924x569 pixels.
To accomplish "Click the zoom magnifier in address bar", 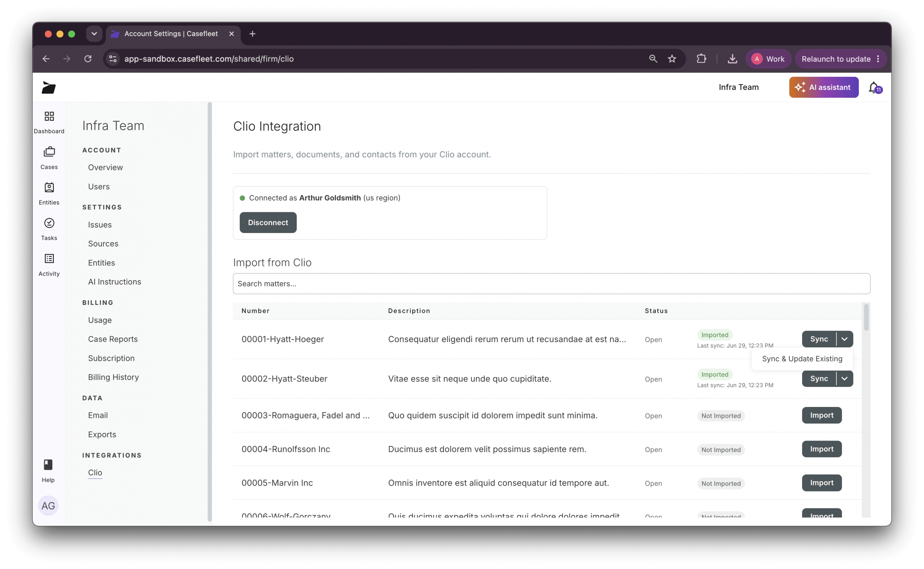I will [x=653, y=59].
